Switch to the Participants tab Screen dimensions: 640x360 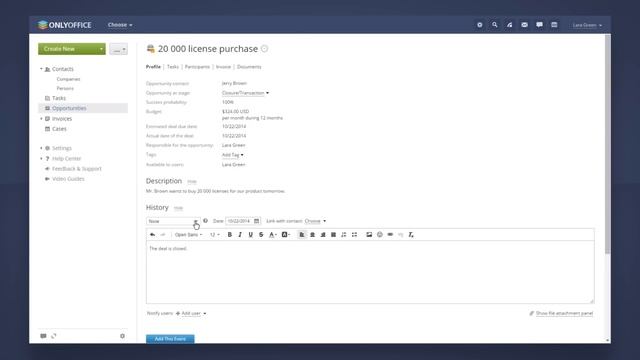click(x=197, y=67)
